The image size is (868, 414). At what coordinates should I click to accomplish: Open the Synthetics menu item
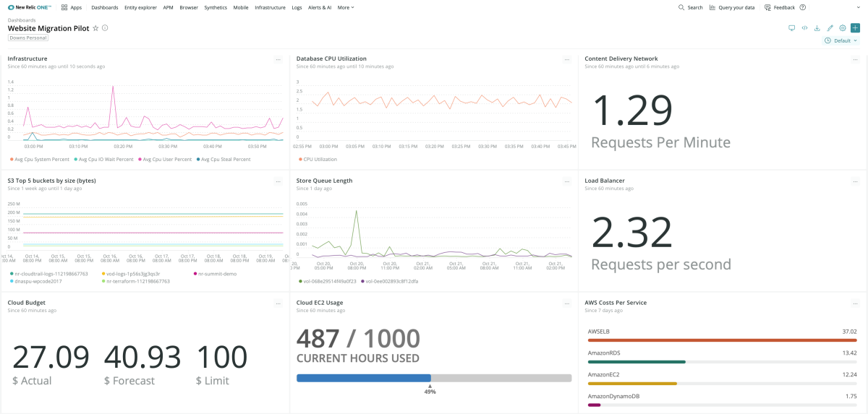pyautogui.click(x=216, y=7)
